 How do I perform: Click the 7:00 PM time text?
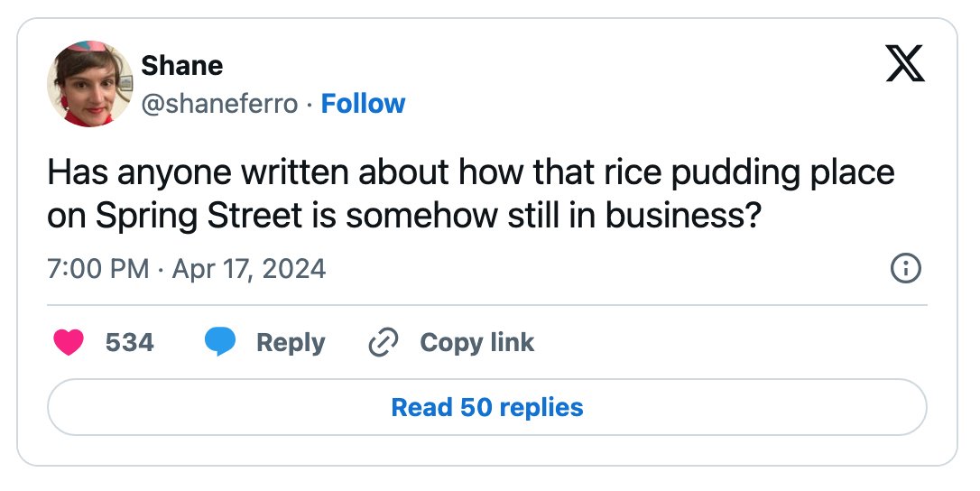coord(98,269)
